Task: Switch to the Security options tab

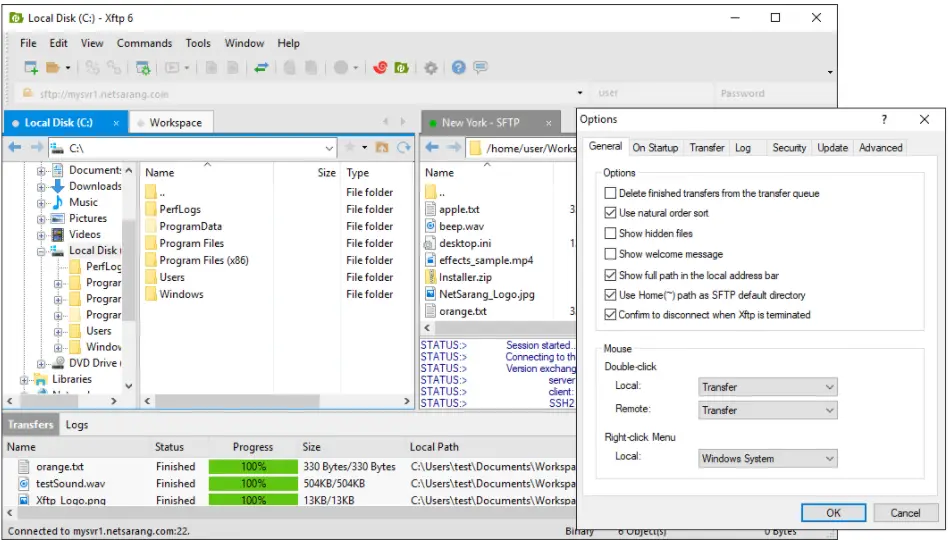Action: pos(788,147)
